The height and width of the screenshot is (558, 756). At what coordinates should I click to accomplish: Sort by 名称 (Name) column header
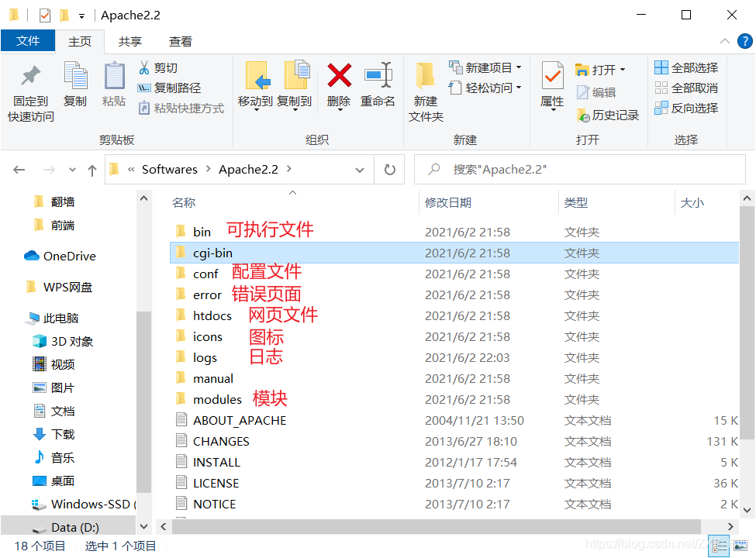coord(184,203)
